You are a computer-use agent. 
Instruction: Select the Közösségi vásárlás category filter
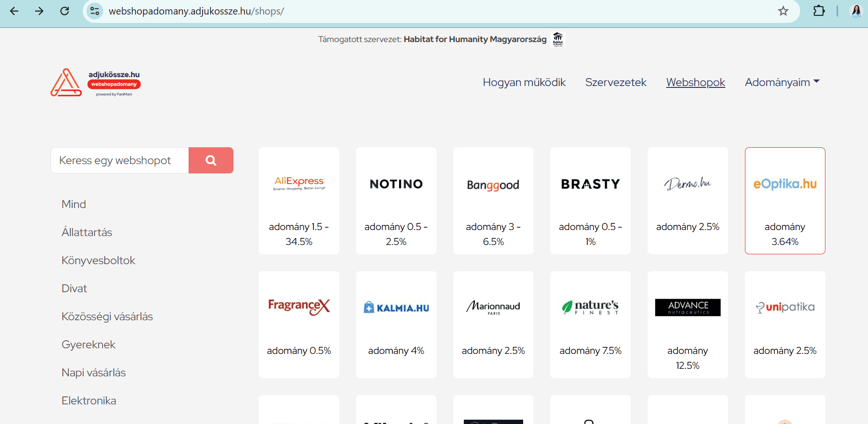click(107, 316)
